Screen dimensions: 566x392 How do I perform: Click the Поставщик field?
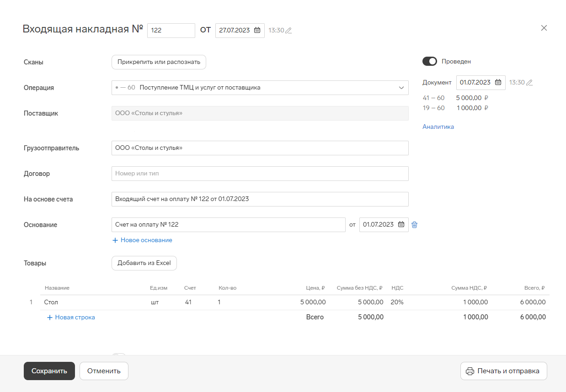pyautogui.click(x=260, y=113)
